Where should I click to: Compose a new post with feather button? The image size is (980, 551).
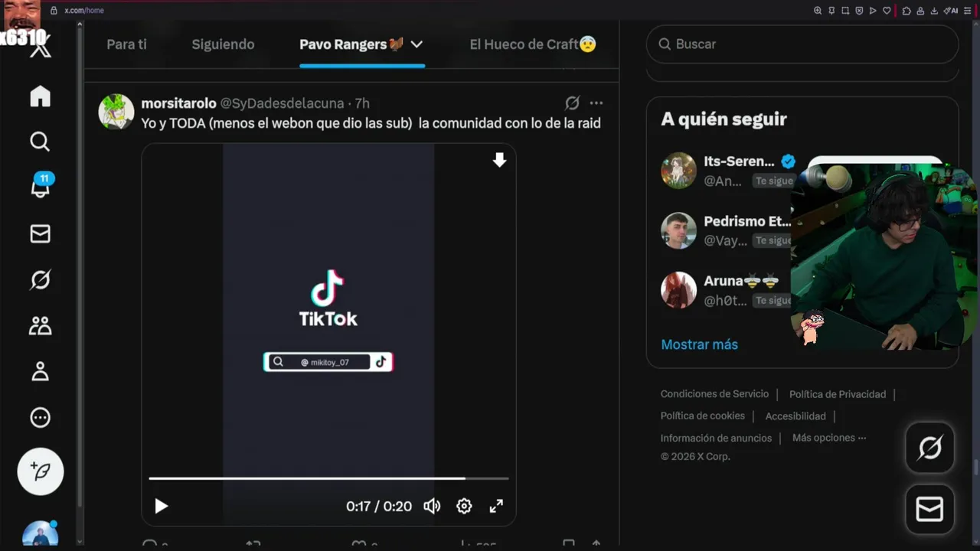click(x=41, y=471)
